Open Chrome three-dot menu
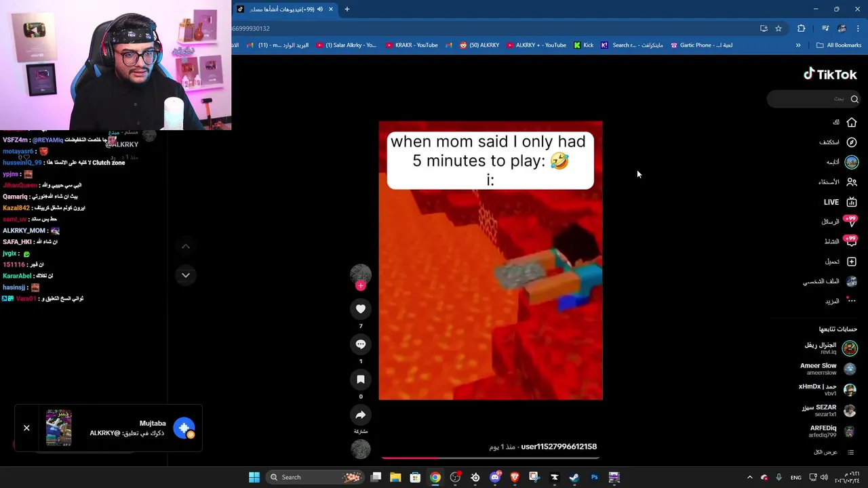Screen dimensions: 868x488 point(858,28)
